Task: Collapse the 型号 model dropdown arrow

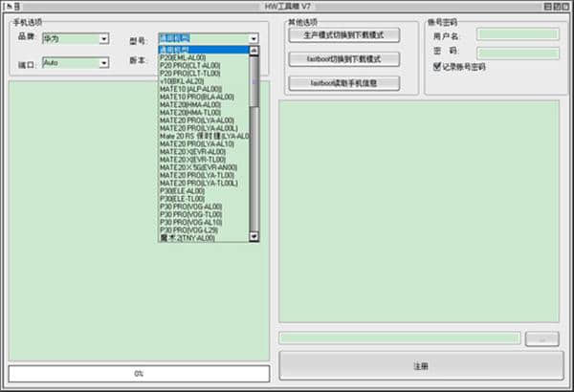Action: point(254,38)
